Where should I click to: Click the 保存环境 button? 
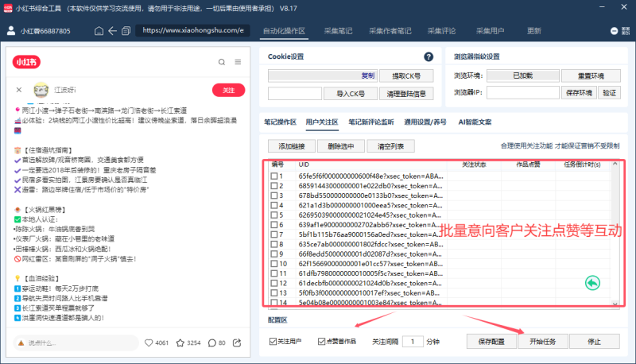[x=580, y=93]
